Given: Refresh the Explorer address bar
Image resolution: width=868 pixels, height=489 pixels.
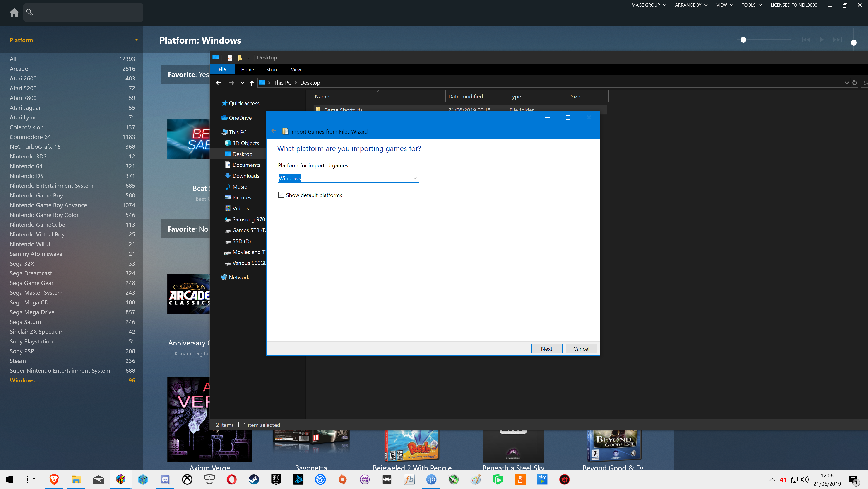Looking at the screenshot, I should (854, 83).
